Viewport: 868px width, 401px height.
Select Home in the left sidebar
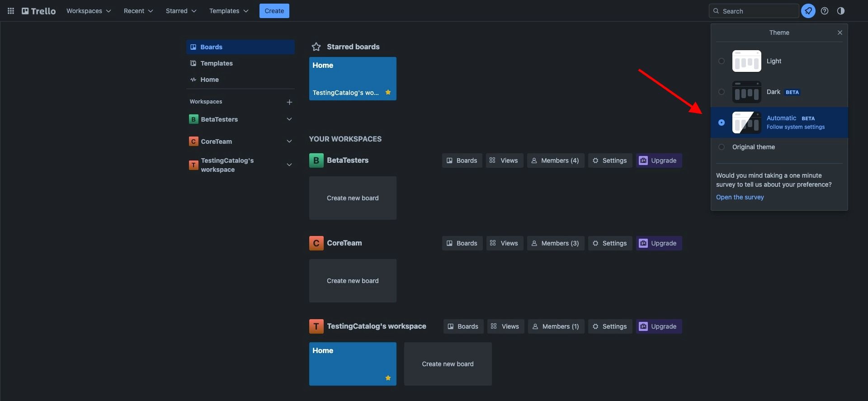click(x=241, y=80)
